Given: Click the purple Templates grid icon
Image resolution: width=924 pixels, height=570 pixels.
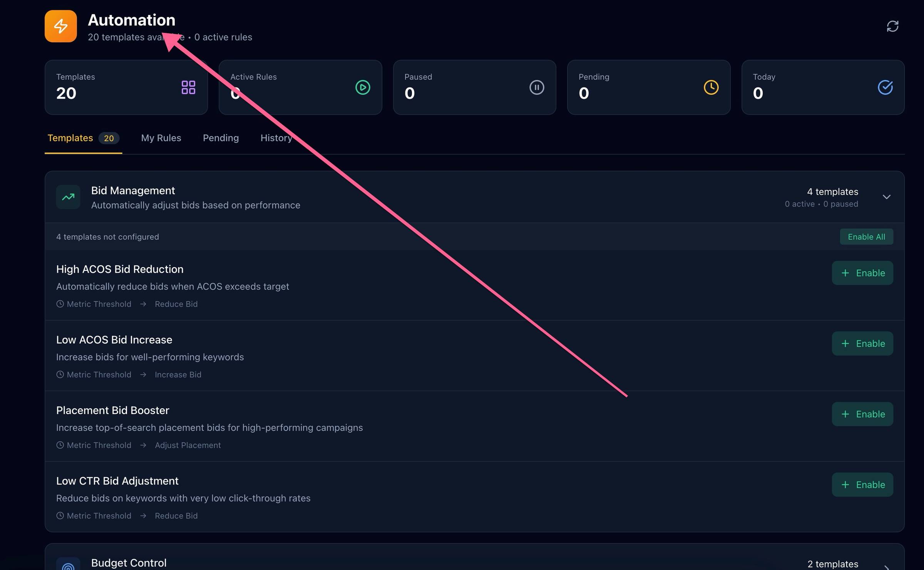Looking at the screenshot, I should coord(188,87).
